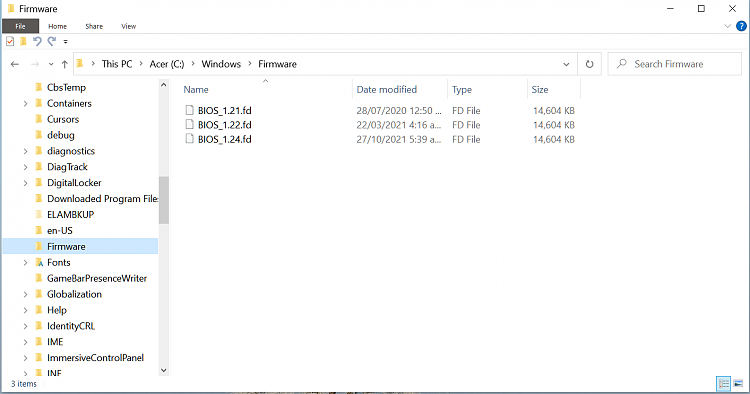Image resolution: width=750 pixels, height=394 pixels.
Task: Click the file icon of BIOS_1.21.fd
Action: (189, 110)
